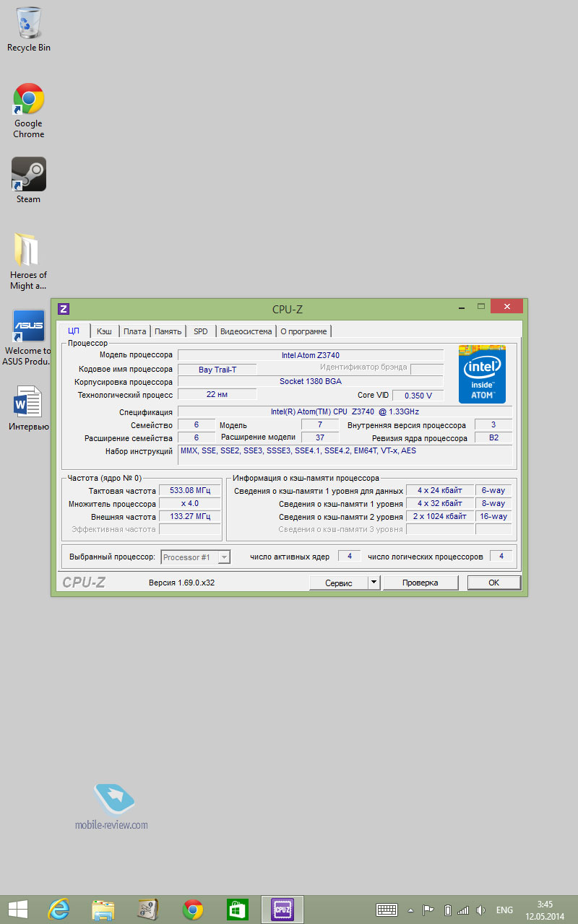Open the Windows Start button
578x924 pixels.
tap(18, 910)
